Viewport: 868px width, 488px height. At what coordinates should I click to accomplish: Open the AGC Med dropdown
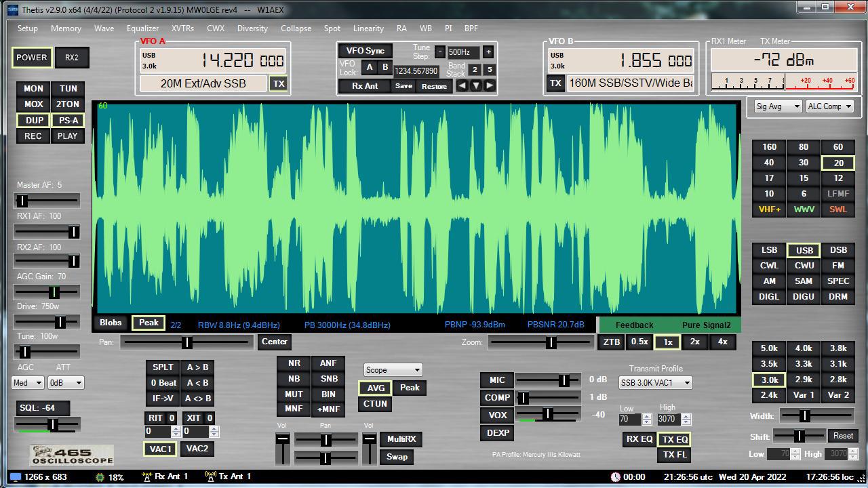[x=28, y=383]
